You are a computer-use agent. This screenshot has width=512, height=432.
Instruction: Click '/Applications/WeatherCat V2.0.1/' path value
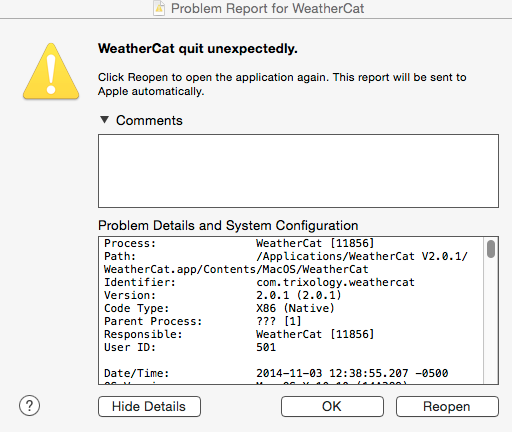362,256
